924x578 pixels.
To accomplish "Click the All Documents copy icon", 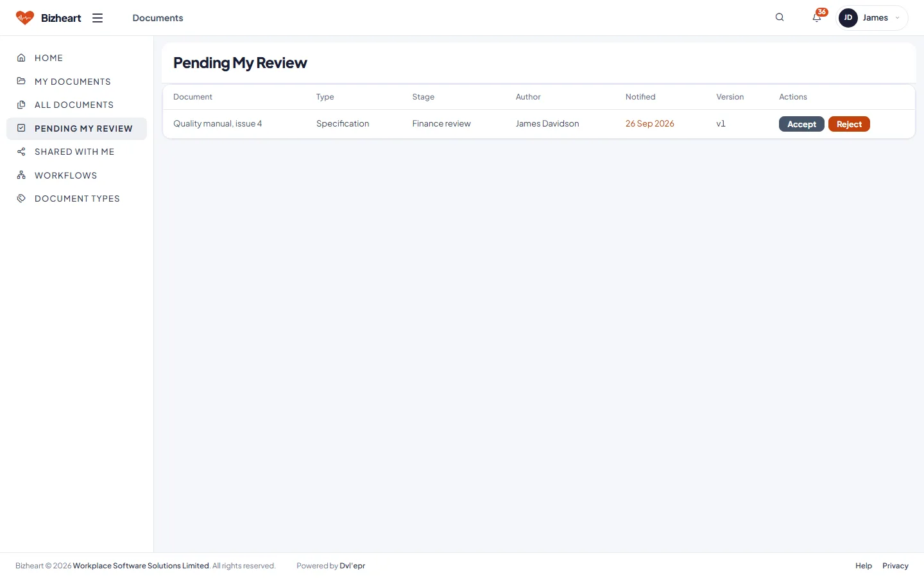I will click(21, 105).
